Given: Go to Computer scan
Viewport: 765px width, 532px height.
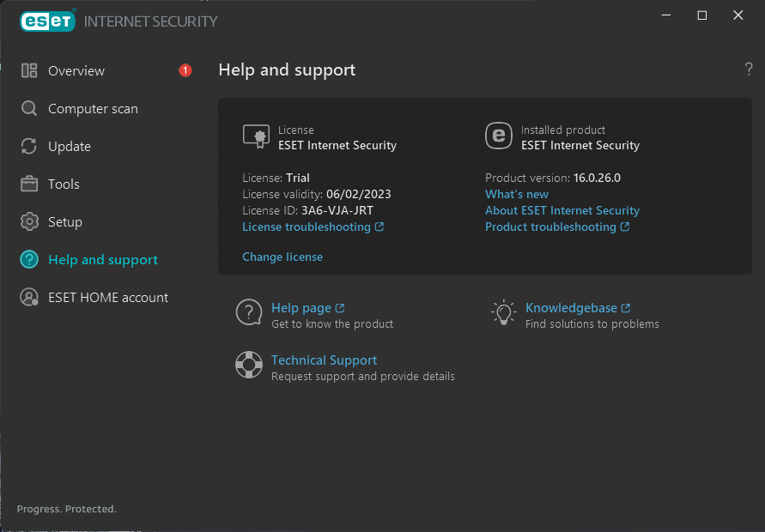Looking at the screenshot, I should coord(94,108).
